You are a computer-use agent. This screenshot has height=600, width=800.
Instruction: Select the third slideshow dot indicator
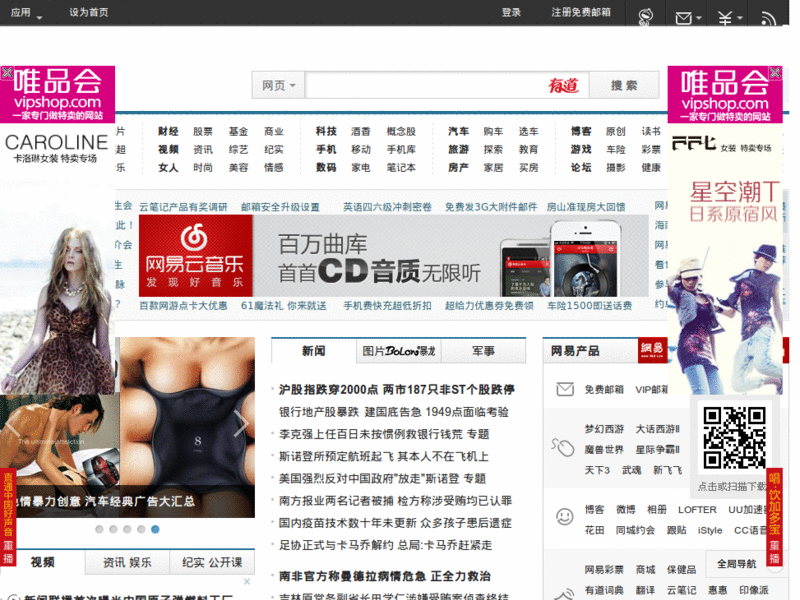127,529
